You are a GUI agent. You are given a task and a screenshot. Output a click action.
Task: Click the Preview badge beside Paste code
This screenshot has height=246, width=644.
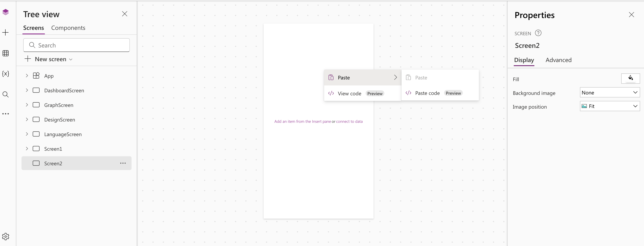pos(453,93)
